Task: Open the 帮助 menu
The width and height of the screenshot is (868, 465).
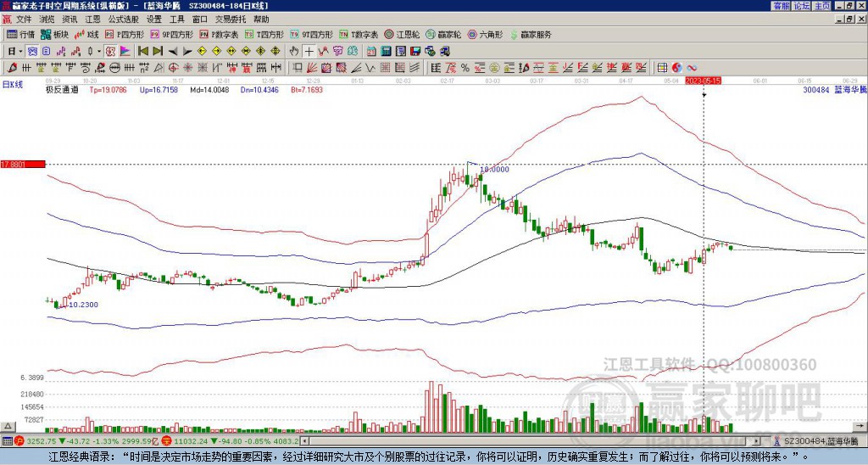Action: pos(261,20)
